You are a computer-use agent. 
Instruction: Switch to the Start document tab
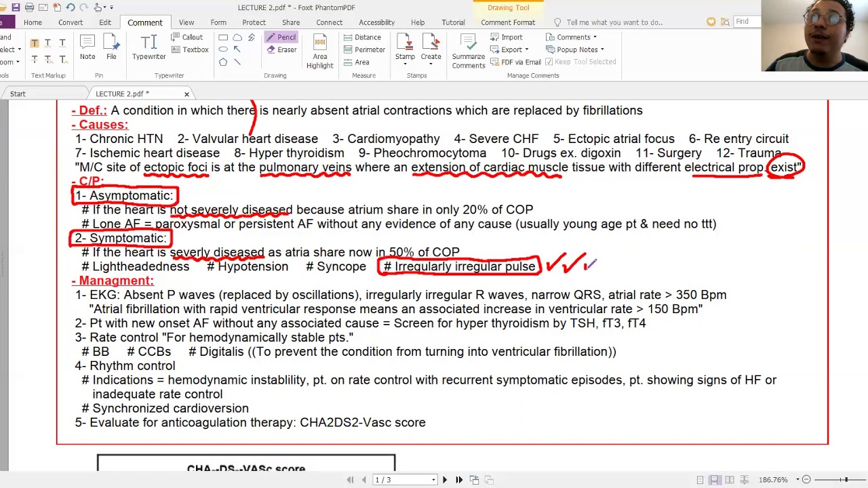tap(18, 94)
